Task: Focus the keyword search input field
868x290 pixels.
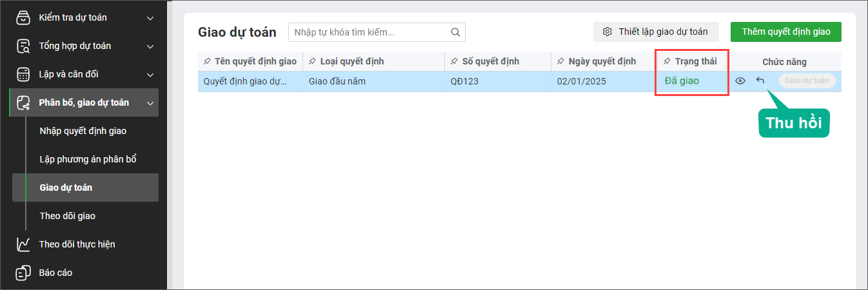Action: [371, 32]
